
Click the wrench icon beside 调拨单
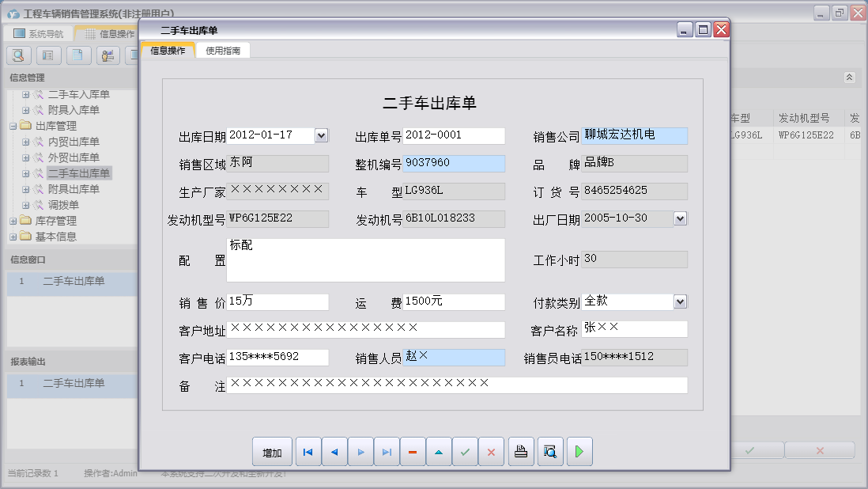point(38,205)
